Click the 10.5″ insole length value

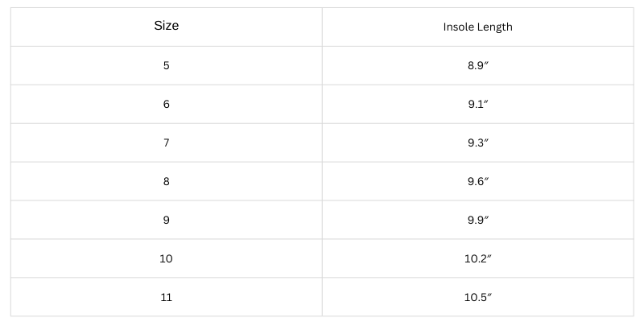click(x=478, y=297)
